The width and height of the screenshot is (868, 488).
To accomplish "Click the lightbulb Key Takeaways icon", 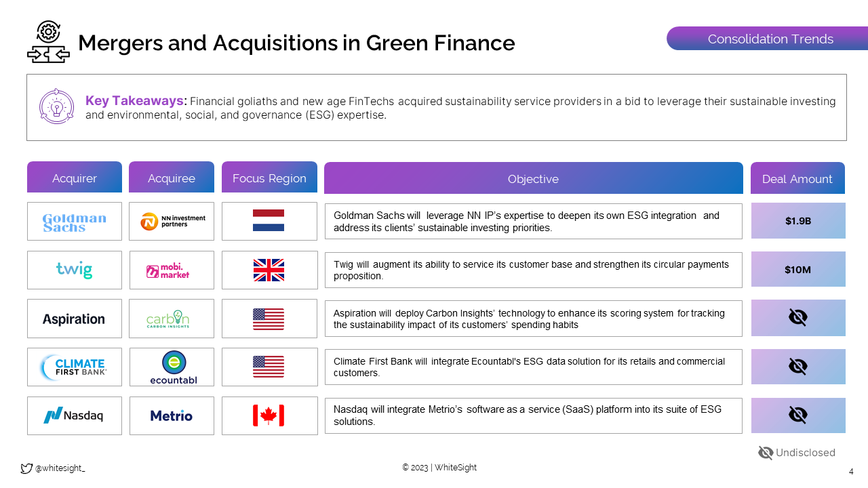I will pyautogui.click(x=56, y=106).
